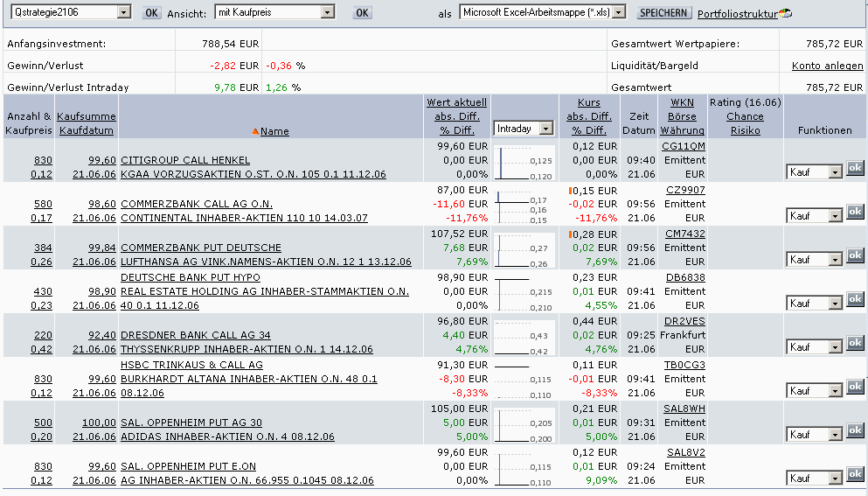The image size is (868, 496).
Task: Sort by WKN column header
Action: point(682,102)
